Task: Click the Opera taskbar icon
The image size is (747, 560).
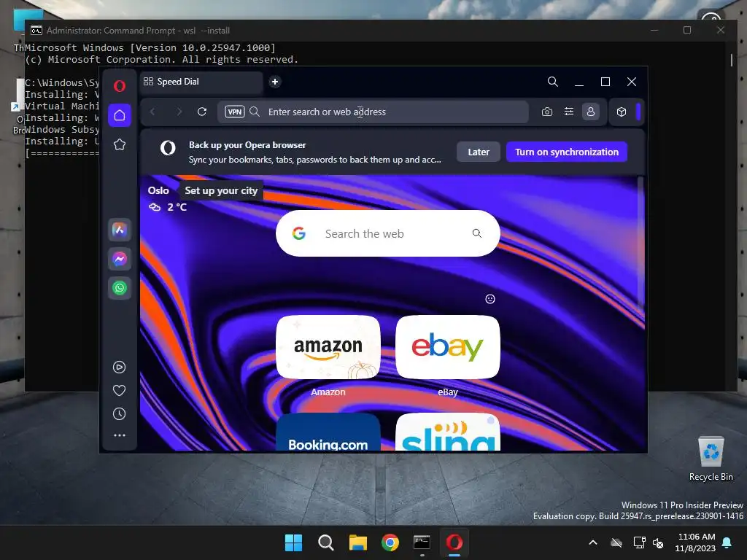Action: (x=454, y=542)
